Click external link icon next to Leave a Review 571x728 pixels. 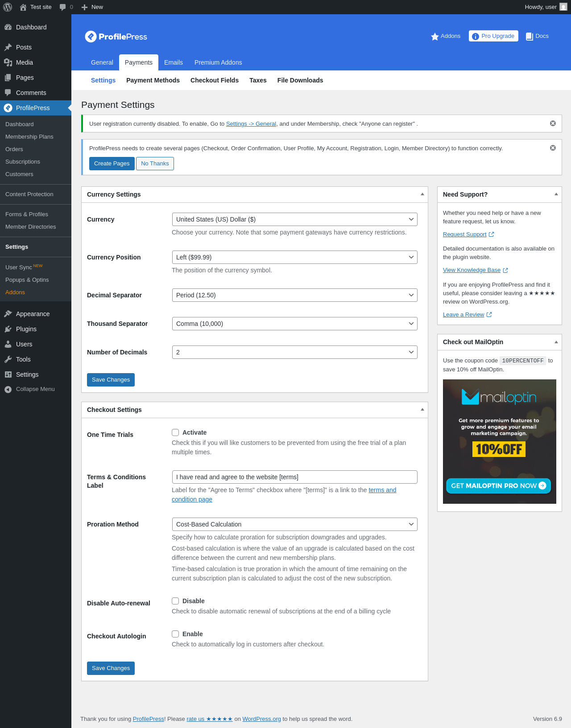coord(489,315)
